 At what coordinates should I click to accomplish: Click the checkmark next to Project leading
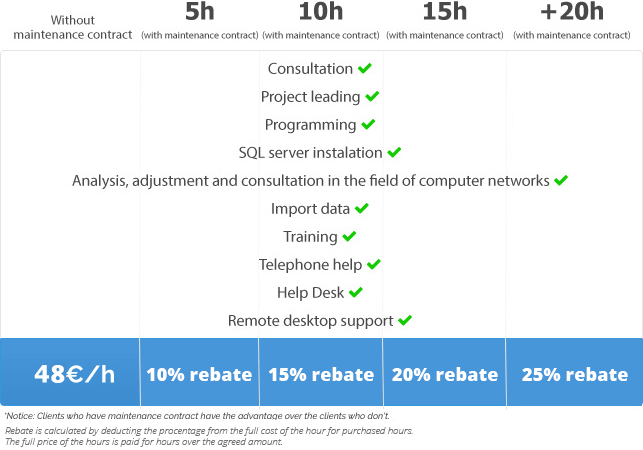(x=372, y=96)
